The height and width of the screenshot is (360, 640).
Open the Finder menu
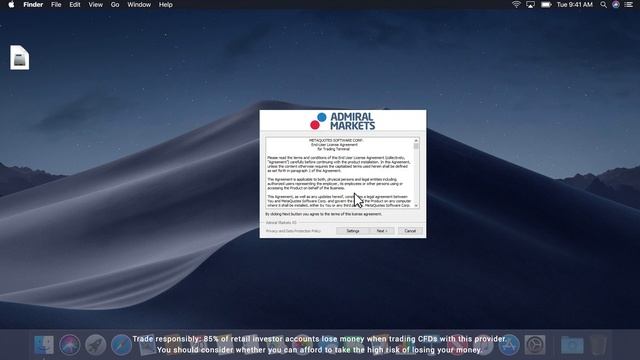[x=33, y=4]
